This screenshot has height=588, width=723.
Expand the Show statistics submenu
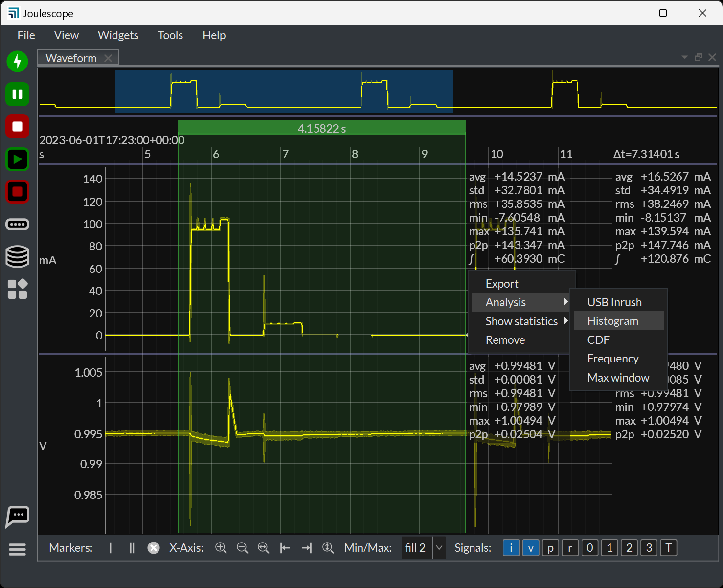point(521,321)
